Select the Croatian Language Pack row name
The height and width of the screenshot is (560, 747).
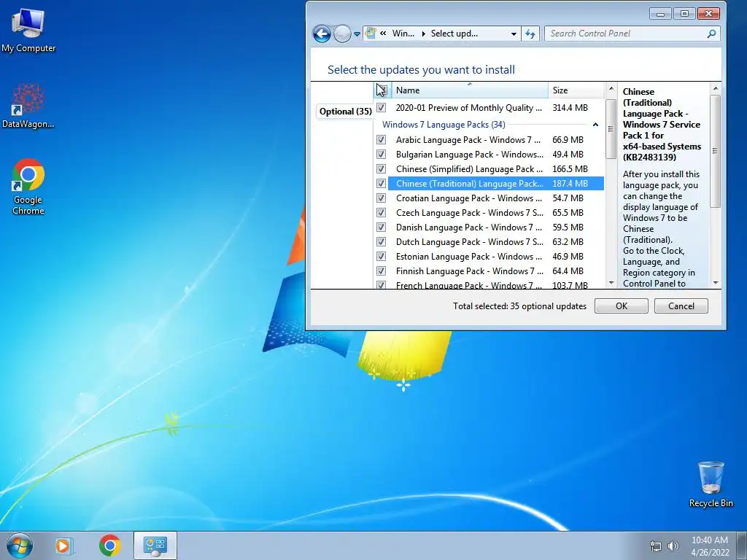coord(469,198)
